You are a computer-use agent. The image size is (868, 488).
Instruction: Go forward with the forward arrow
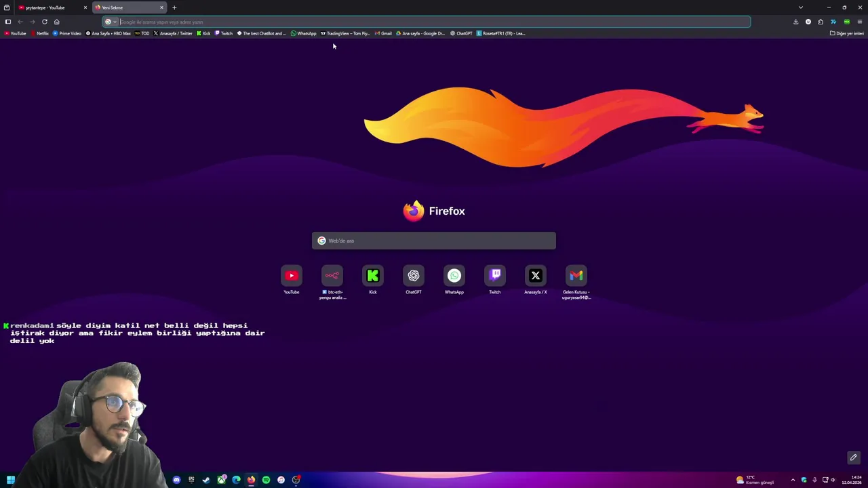(x=33, y=22)
